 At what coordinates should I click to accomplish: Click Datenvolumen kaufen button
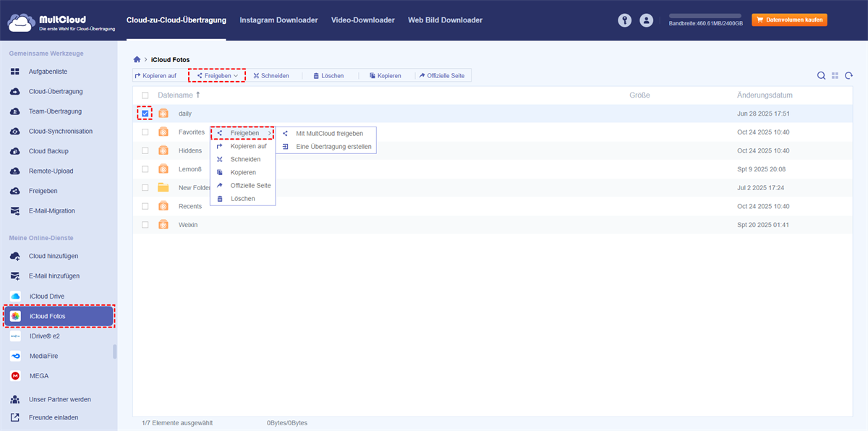coord(789,20)
